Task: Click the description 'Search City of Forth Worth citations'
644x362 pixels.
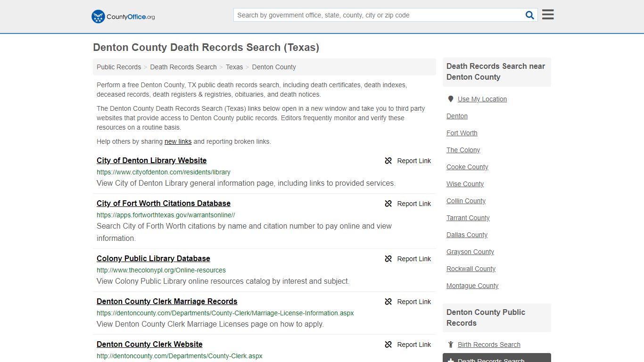Action: tap(244, 232)
